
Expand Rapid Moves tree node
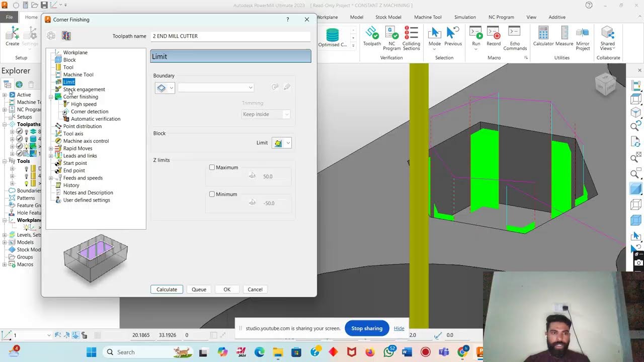click(x=51, y=149)
